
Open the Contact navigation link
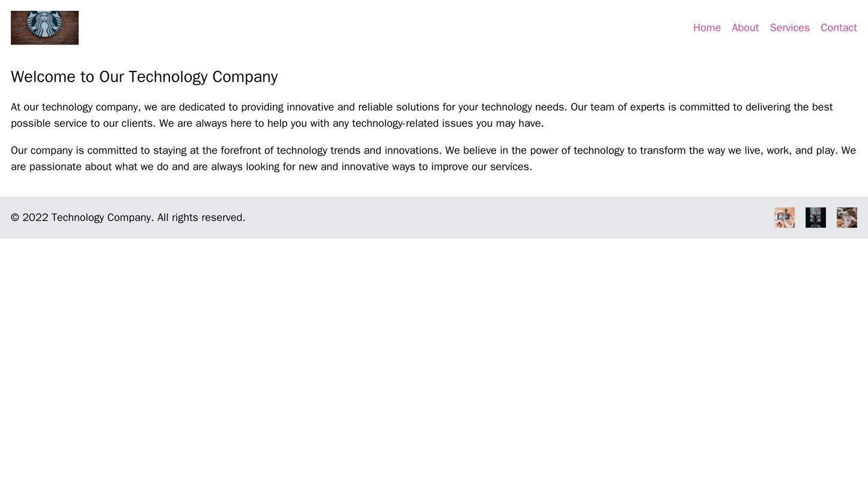click(837, 27)
